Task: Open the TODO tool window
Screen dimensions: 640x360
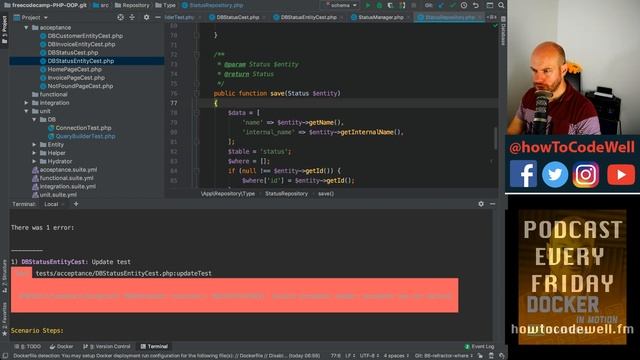Action: (x=28, y=347)
